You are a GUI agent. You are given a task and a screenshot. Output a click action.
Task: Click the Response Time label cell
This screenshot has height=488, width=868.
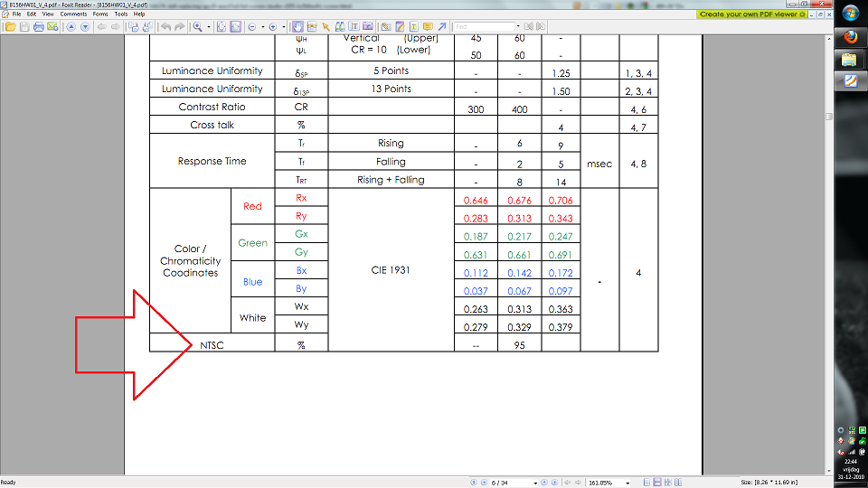212,161
